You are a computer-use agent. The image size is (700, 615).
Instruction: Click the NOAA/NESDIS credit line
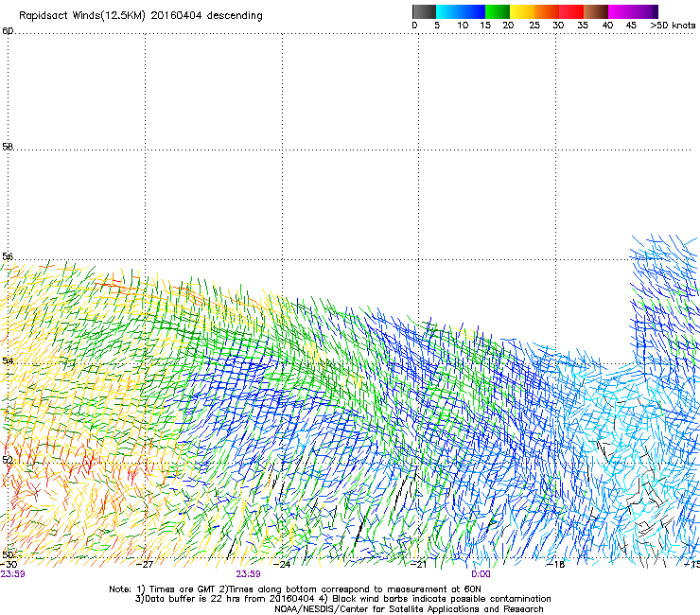click(x=409, y=609)
